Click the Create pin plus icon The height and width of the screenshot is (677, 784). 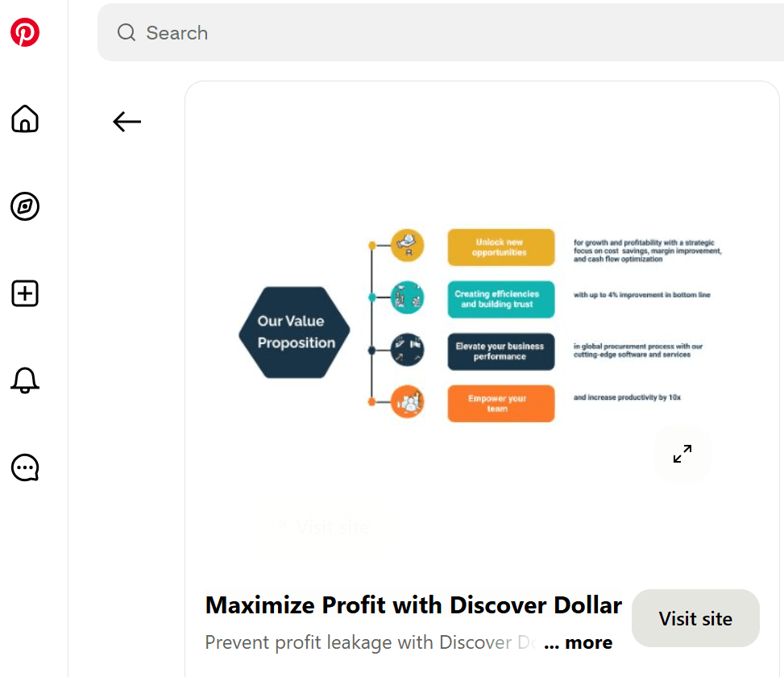pos(25,293)
